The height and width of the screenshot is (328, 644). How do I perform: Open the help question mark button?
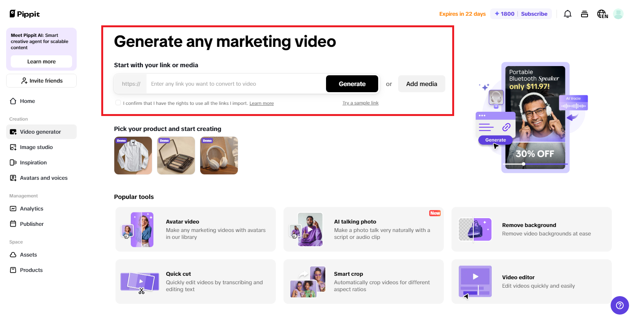pyautogui.click(x=619, y=305)
